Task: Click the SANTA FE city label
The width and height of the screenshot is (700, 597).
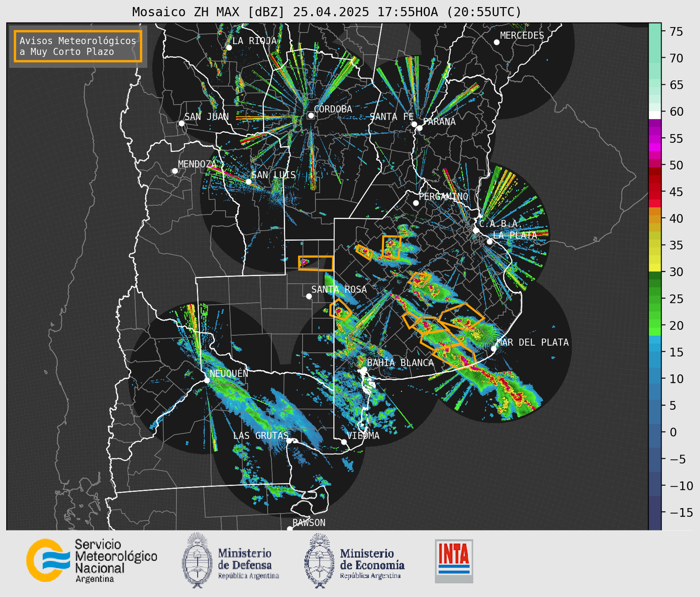Action: [392, 117]
